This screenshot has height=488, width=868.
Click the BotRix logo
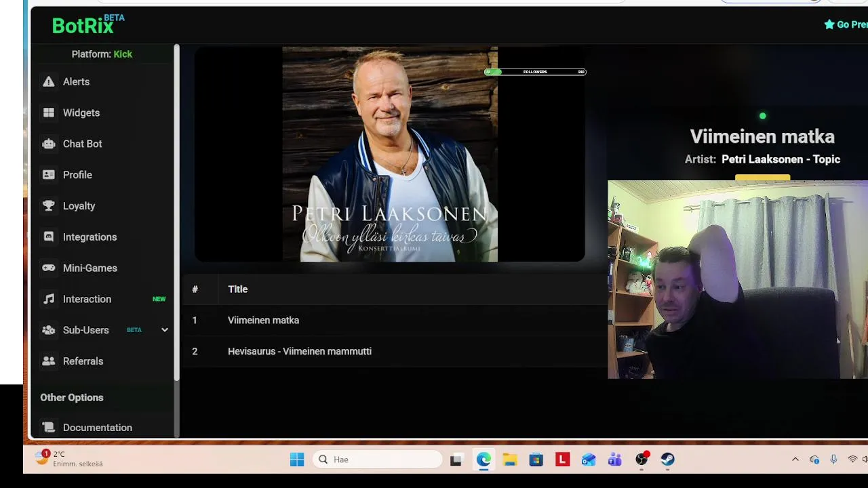coord(88,24)
